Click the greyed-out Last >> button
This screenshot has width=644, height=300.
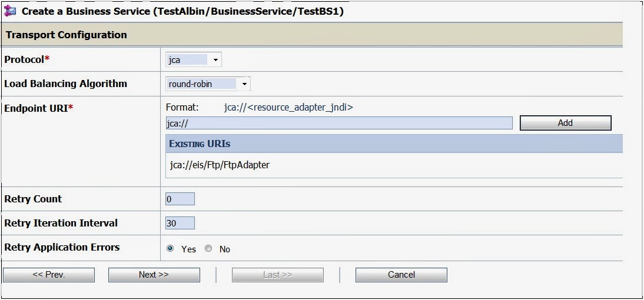pos(278,275)
